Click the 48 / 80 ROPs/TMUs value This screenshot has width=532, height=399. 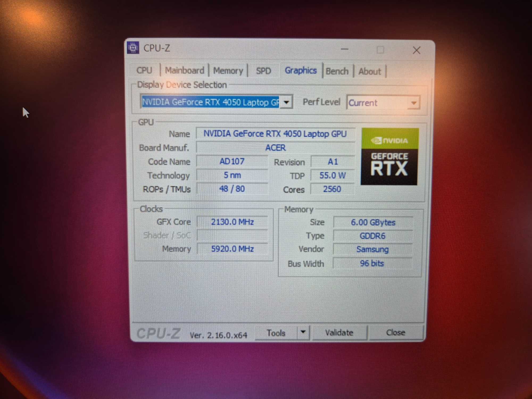pos(232,189)
